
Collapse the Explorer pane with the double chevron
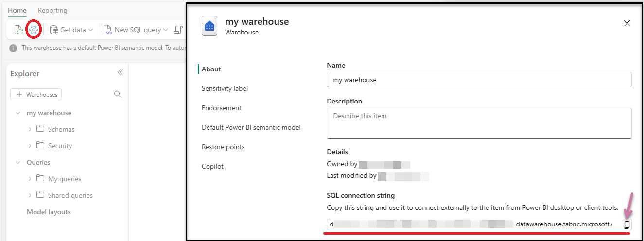click(120, 73)
